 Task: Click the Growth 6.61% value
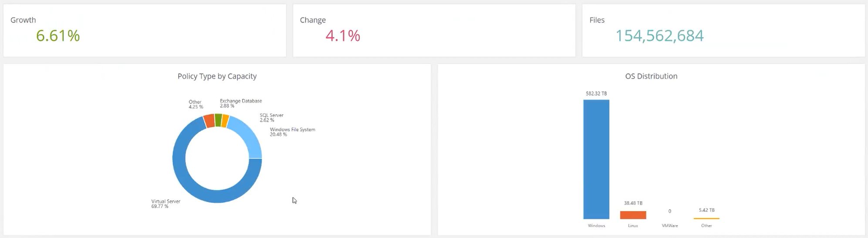58,36
